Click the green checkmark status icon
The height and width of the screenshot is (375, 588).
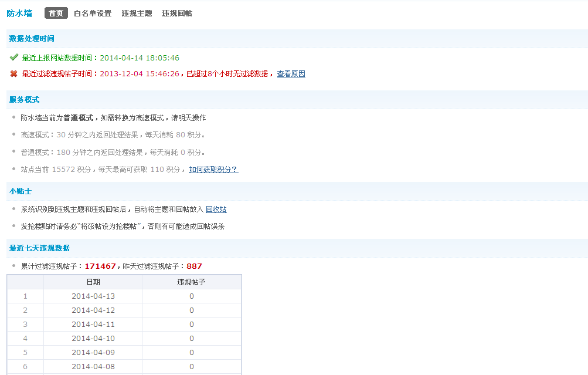coord(14,58)
